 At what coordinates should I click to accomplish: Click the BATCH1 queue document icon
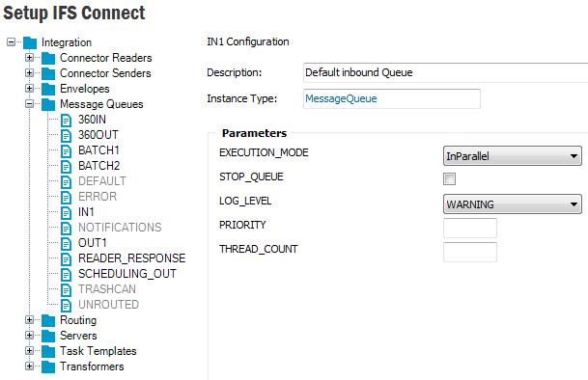click(x=66, y=151)
